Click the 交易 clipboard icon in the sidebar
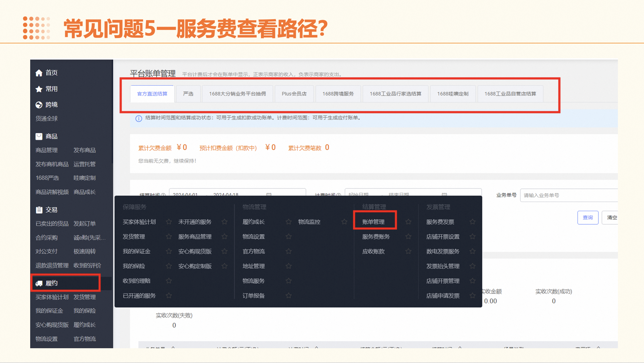Viewport: 644px width, 363px height. [x=39, y=210]
